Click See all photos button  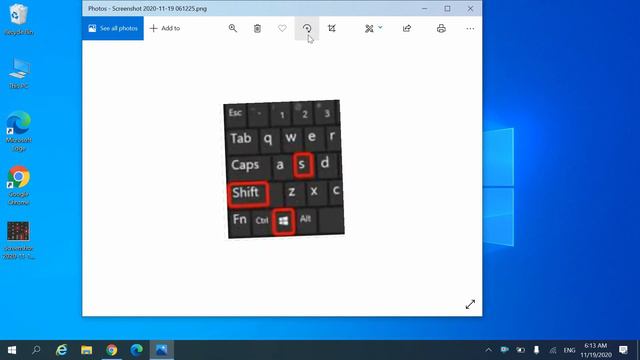113,28
